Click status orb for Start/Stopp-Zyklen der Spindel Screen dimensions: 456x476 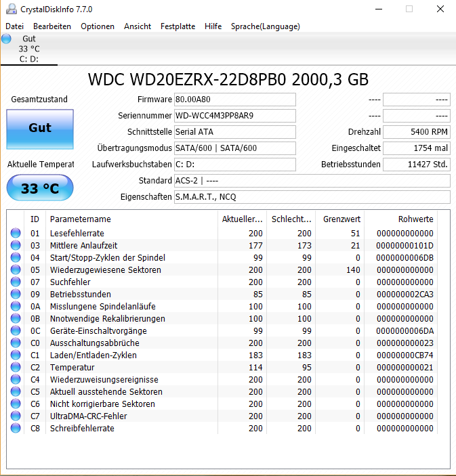point(16,257)
